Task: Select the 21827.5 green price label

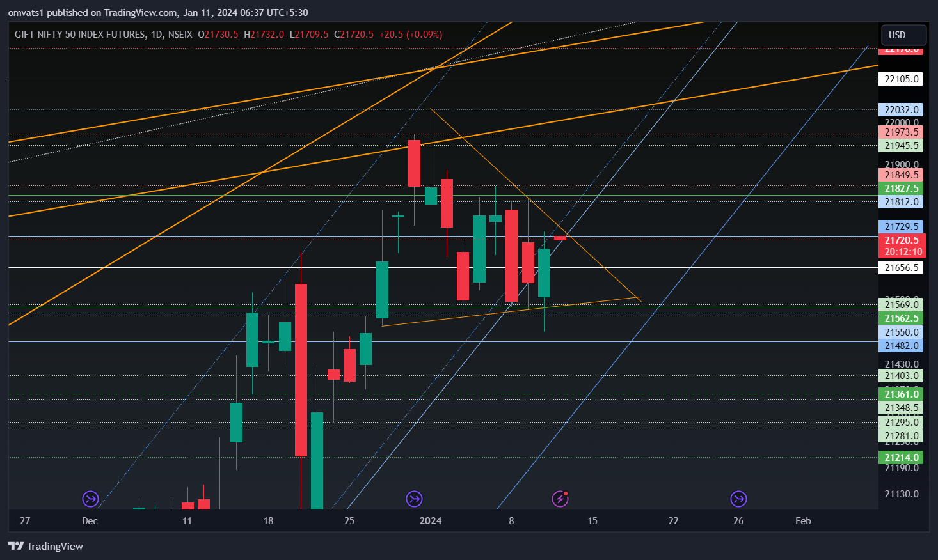Action: [902, 189]
